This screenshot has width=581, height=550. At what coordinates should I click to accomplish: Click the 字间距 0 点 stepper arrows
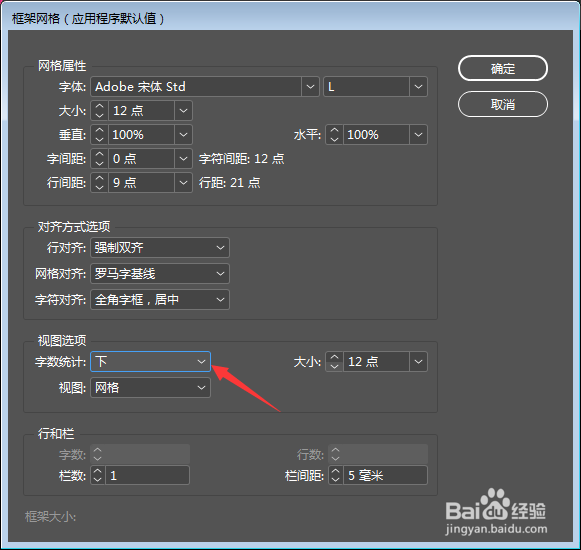[x=99, y=159]
